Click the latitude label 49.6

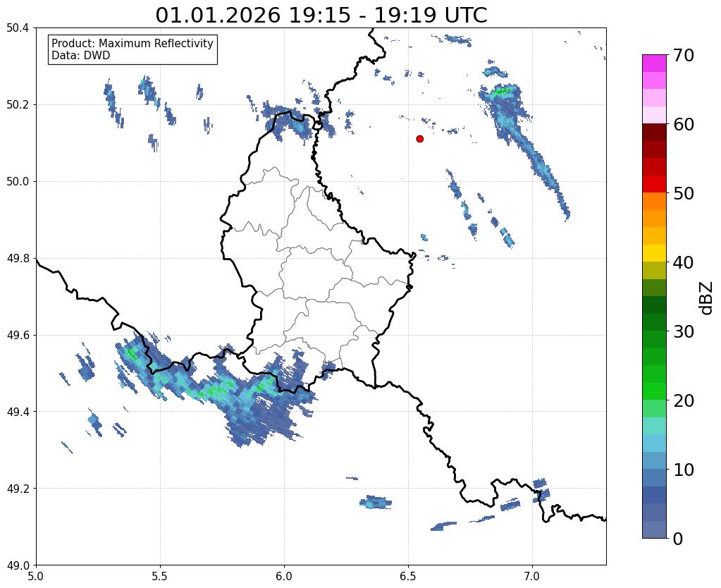point(18,335)
